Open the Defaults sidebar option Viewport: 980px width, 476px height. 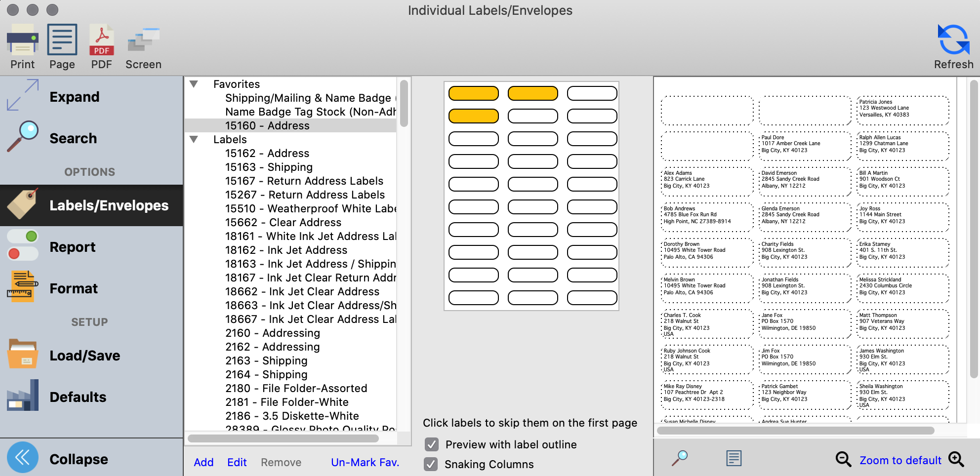click(91, 397)
